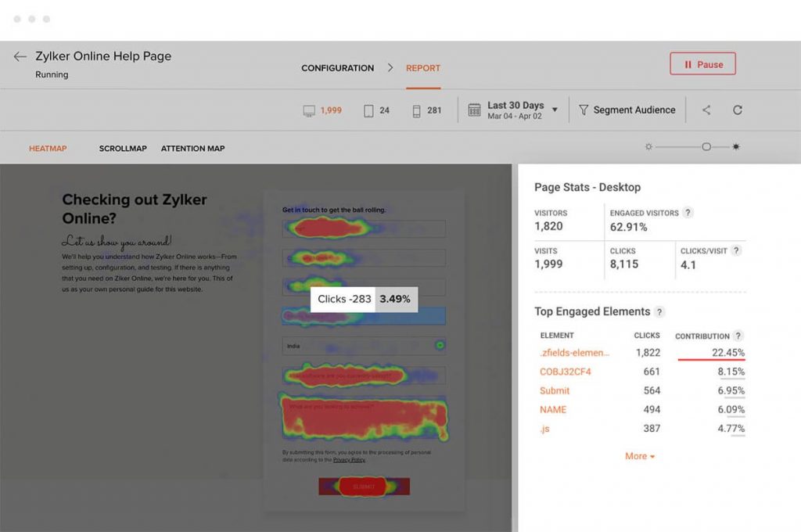Open the Segment Audience filter icon
Viewport: 801px width, 532px height.
coord(584,110)
